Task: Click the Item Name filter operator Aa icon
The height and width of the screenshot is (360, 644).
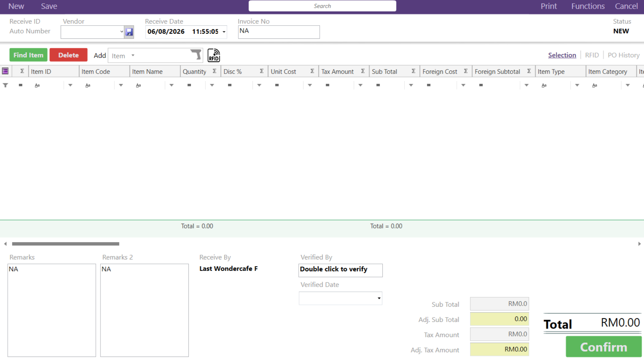Action: point(139,85)
